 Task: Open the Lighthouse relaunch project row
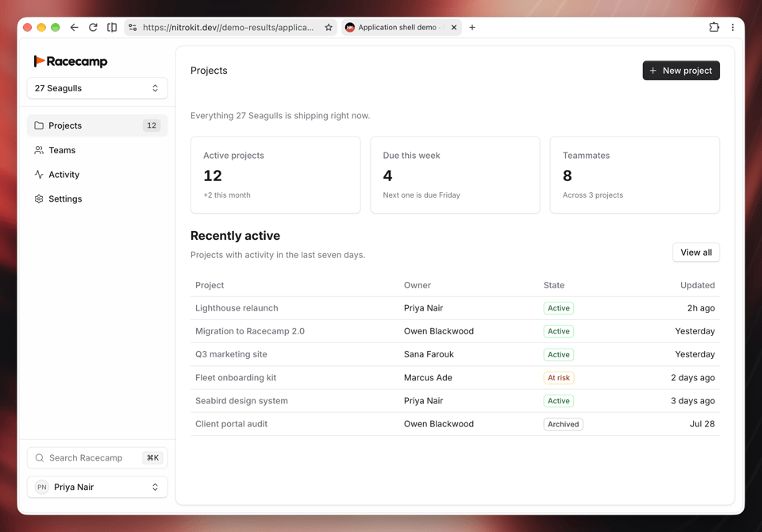[x=455, y=308]
